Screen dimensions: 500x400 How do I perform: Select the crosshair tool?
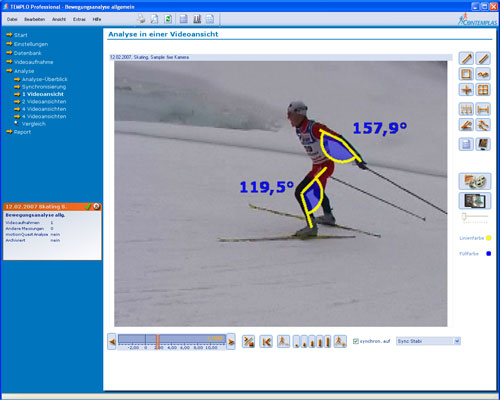coord(466,89)
